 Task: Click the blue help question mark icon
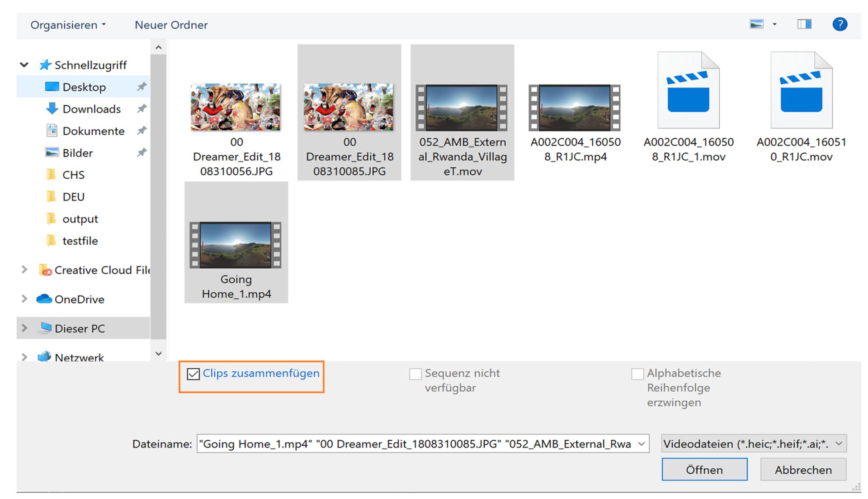tap(840, 24)
